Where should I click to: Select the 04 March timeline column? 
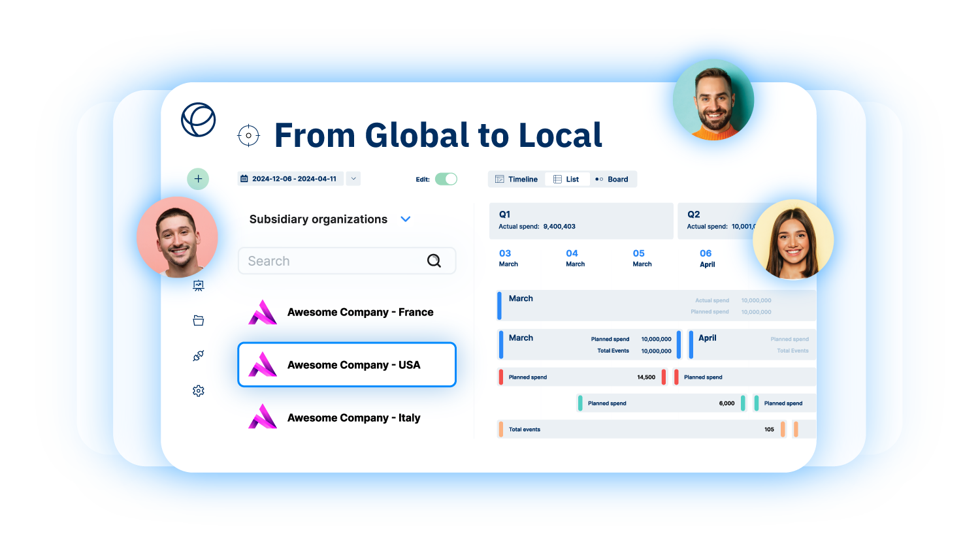click(x=576, y=258)
